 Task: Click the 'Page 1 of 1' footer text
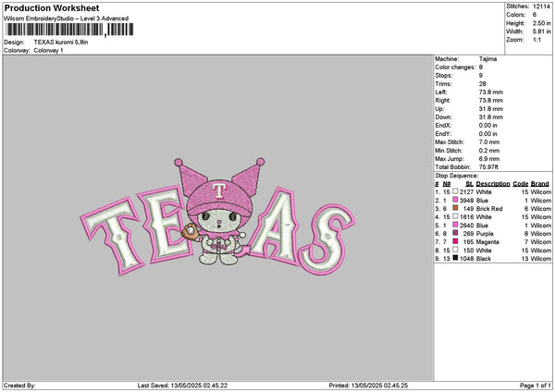(536, 386)
